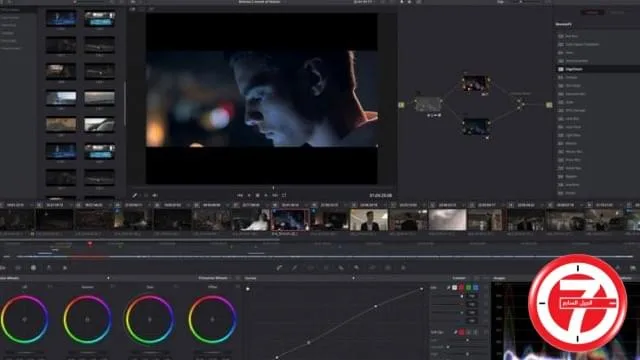
Task: Reset the Offset wheel with its reset icon
Action: click(x=238, y=287)
